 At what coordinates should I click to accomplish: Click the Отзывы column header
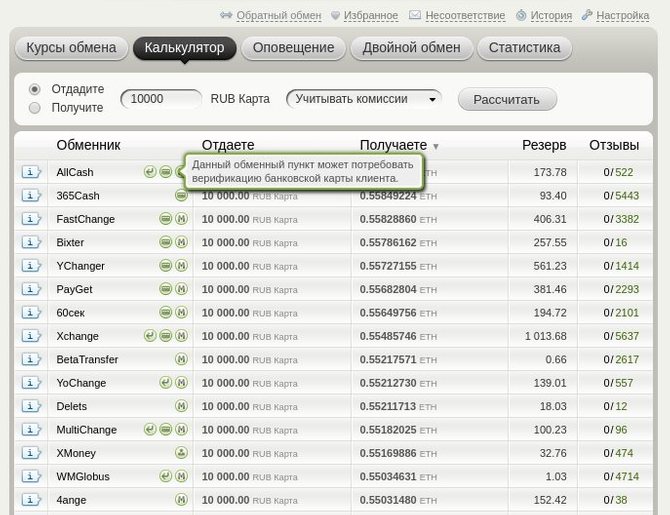point(614,145)
